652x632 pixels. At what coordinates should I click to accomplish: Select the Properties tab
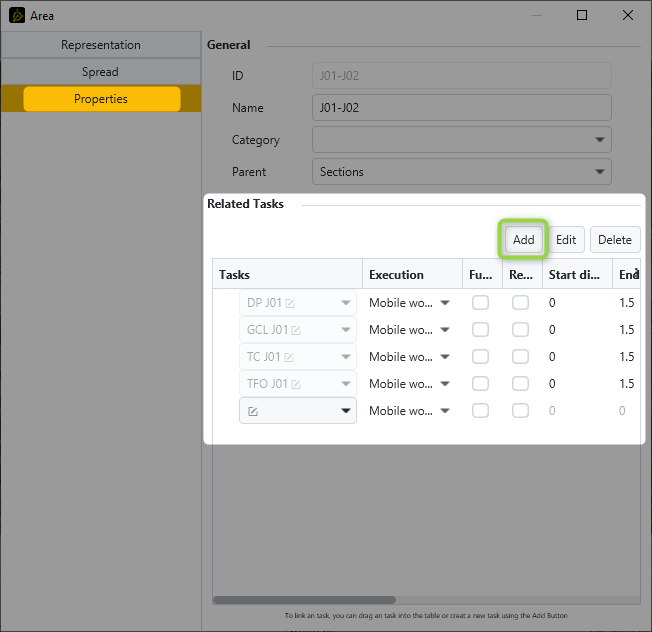tap(101, 99)
